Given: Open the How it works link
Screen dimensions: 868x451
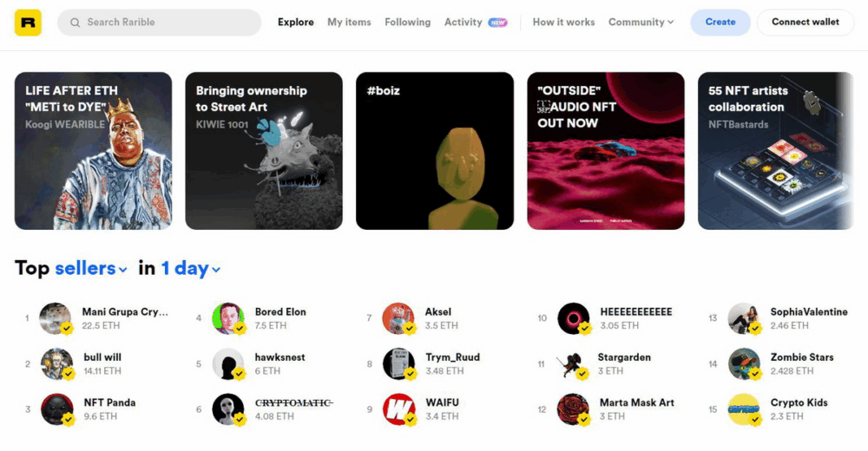Looking at the screenshot, I should [x=563, y=23].
